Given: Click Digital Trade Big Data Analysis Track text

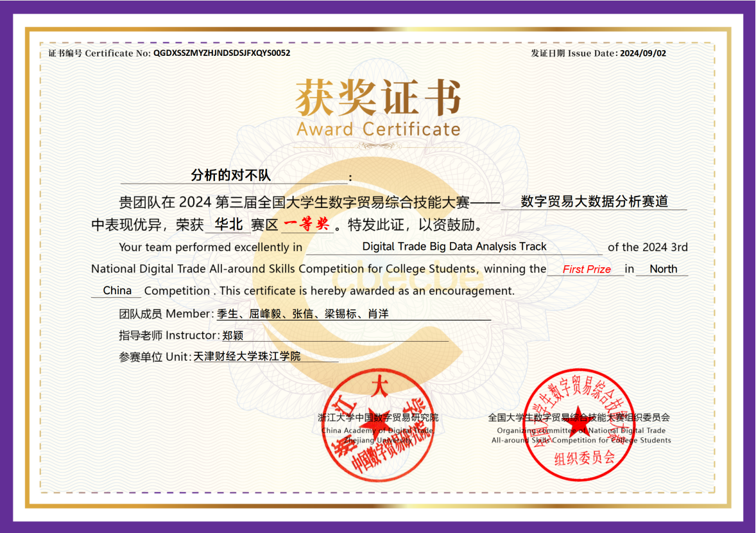Looking at the screenshot, I should (454, 247).
